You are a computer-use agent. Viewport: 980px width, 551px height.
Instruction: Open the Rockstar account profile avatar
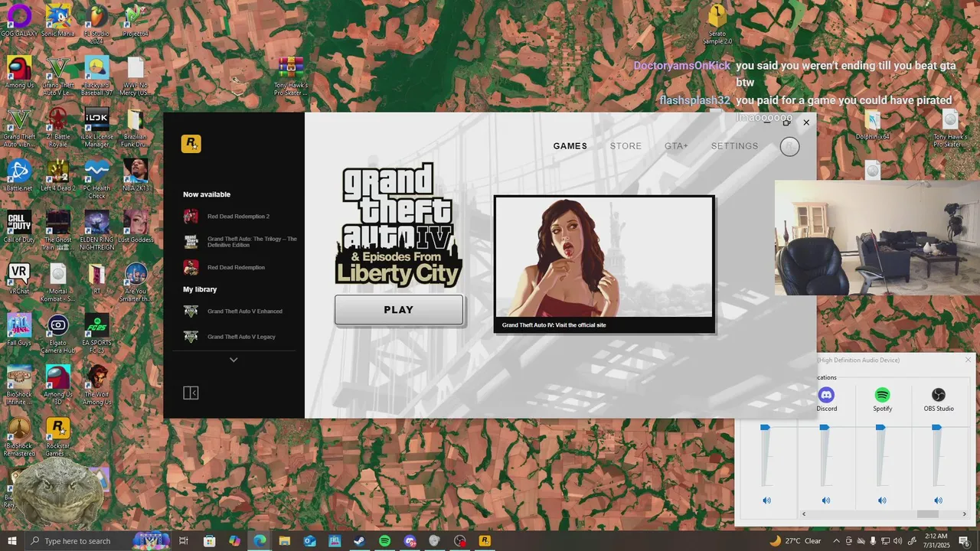coord(789,146)
